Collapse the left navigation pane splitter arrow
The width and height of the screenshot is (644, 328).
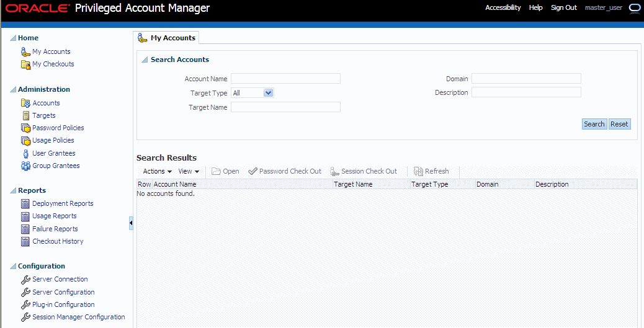(131, 223)
